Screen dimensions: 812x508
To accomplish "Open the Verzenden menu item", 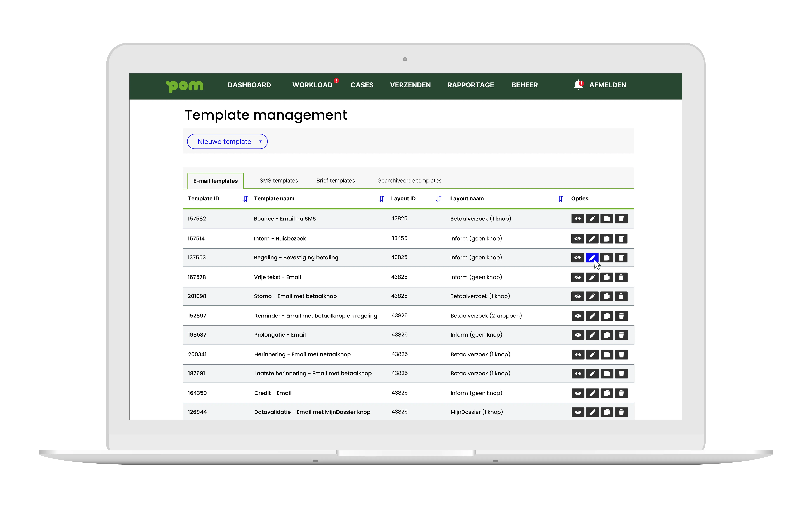I will click(410, 85).
